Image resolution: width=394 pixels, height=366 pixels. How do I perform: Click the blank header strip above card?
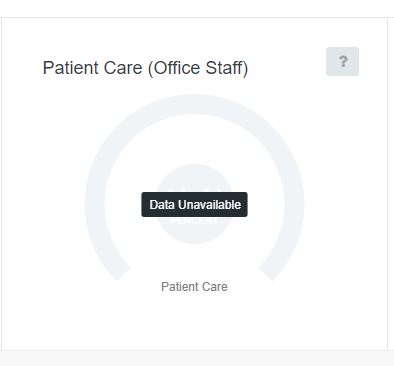point(197,8)
